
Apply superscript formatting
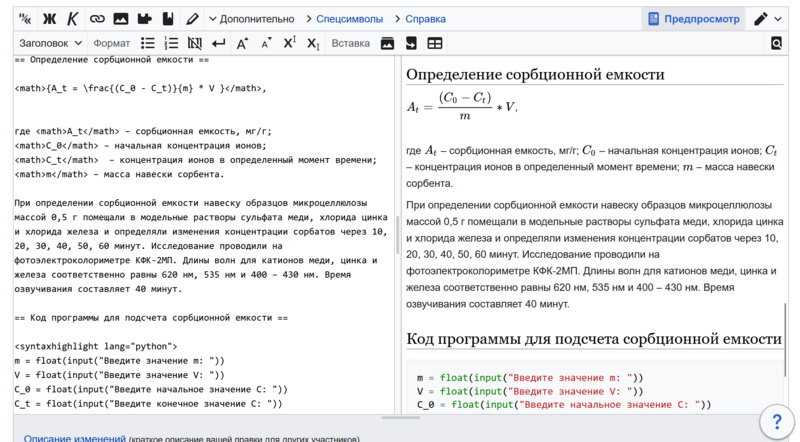click(x=290, y=43)
